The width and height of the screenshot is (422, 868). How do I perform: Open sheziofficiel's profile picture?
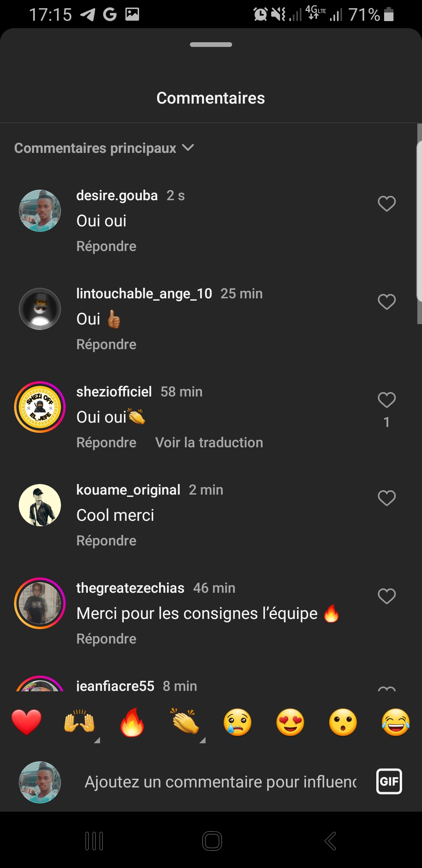[x=40, y=407]
